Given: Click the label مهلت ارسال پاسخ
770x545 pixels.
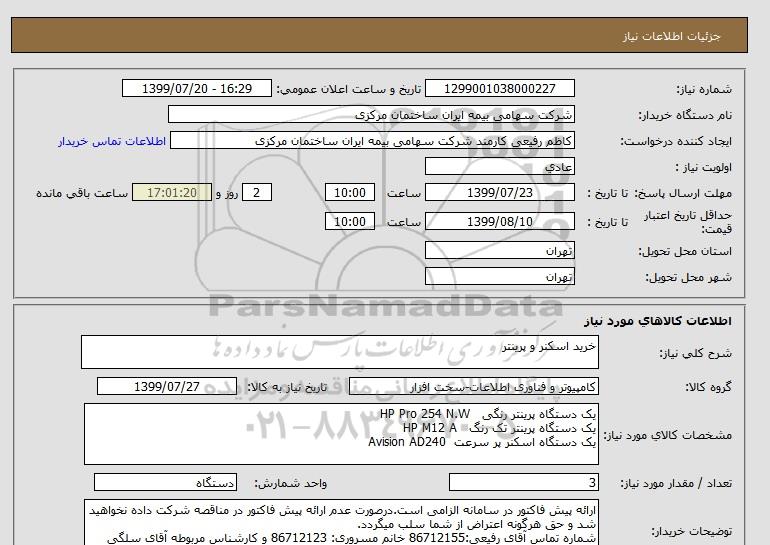Looking at the screenshot, I should click(684, 193).
